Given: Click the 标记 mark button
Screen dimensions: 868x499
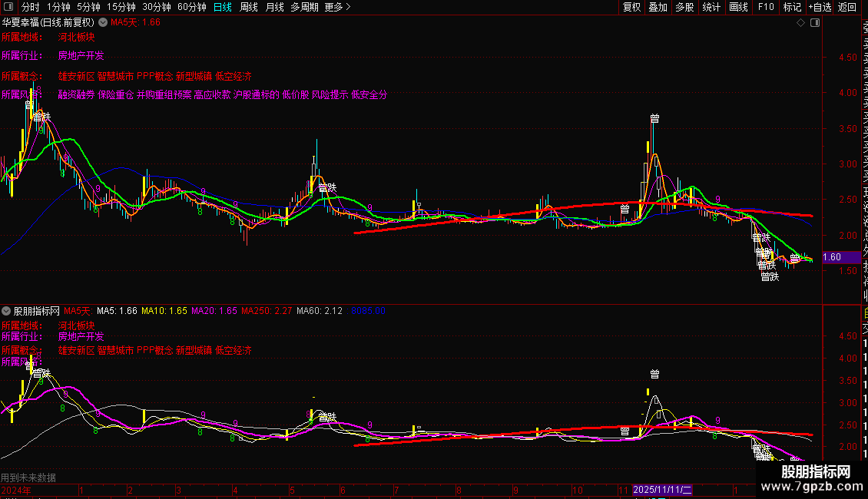Looking at the screenshot, I should click(x=792, y=7).
